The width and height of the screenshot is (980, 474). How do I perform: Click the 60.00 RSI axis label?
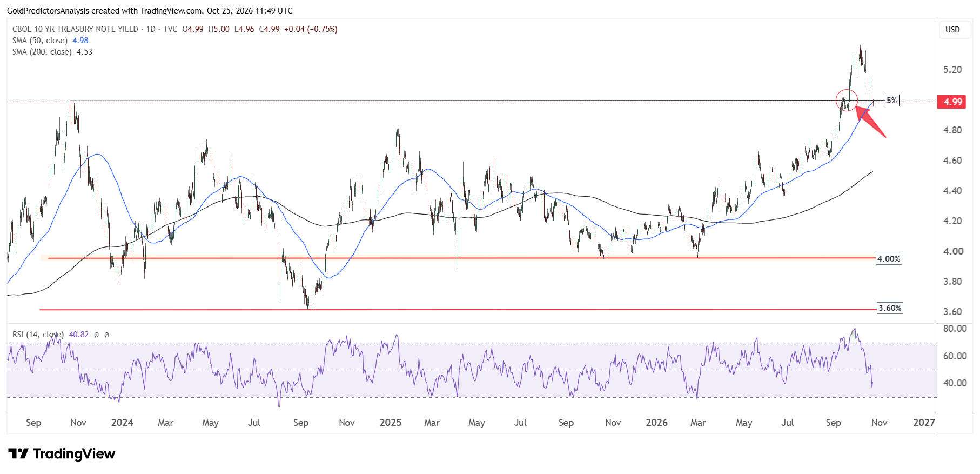(x=955, y=356)
